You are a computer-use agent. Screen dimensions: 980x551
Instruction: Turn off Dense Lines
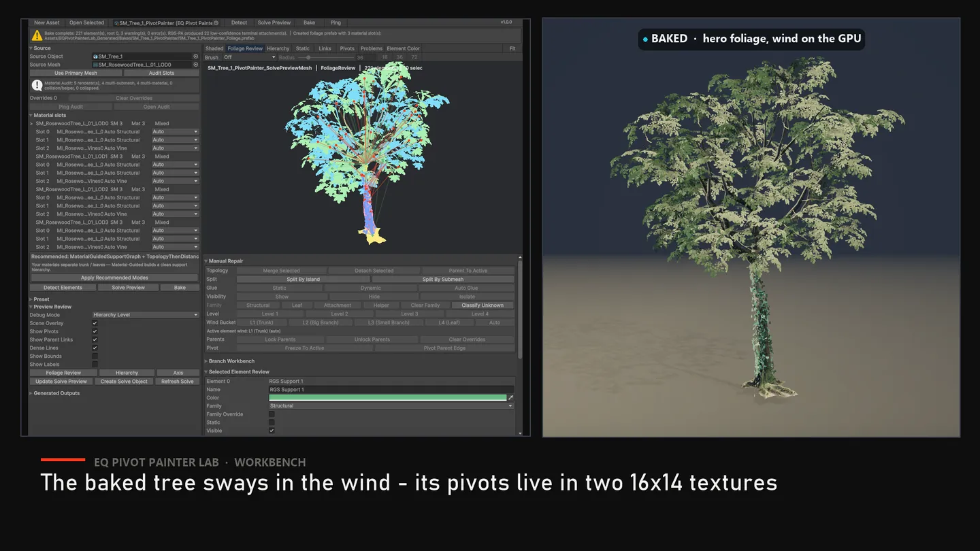[x=95, y=348]
